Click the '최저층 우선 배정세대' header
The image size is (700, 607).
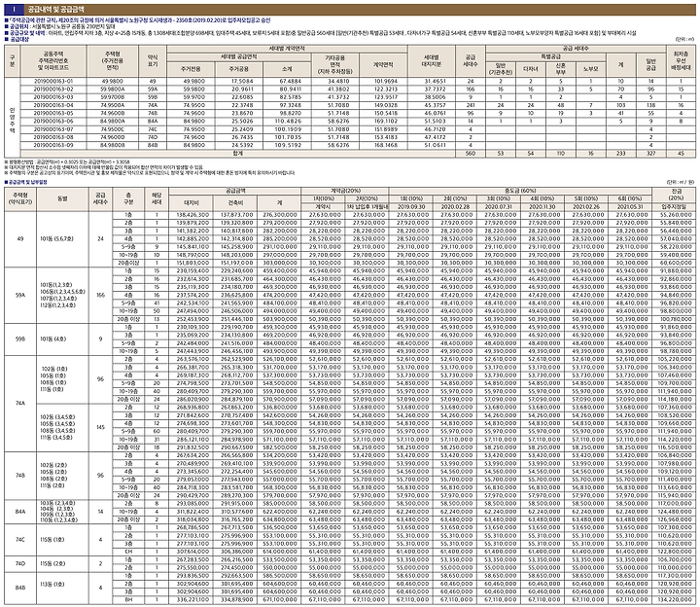point(681,61)
